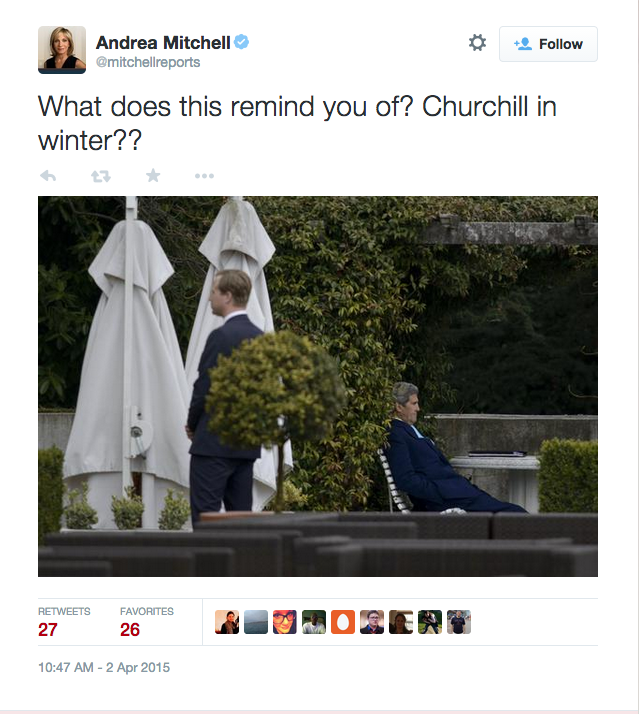Open Andrea Mitchell's profile via her name
Screen dimensions: 639x714
(x=163, y=43)
